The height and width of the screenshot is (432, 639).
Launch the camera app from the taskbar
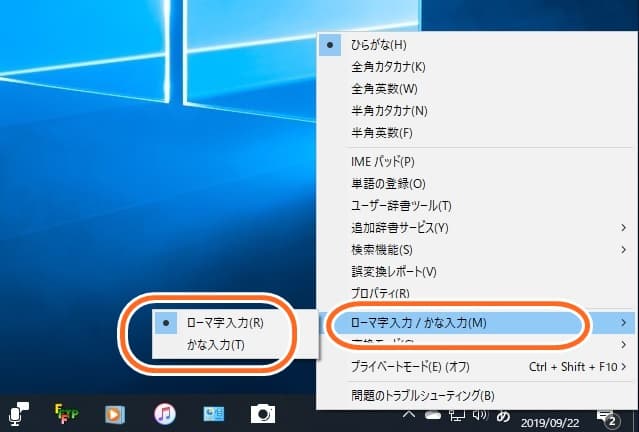[x=263, y=414]
